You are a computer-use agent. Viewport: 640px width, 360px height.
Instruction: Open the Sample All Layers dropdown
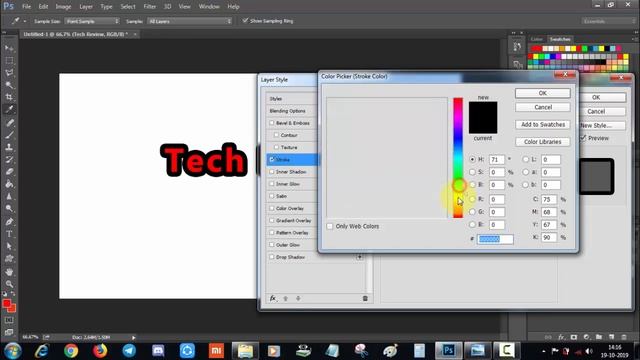click(189, 21)
